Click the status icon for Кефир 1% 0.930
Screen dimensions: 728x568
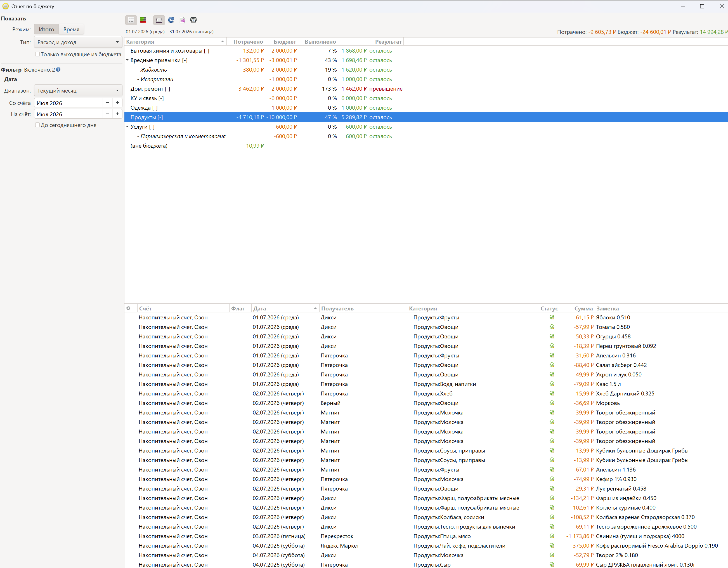tap(552, 479)
